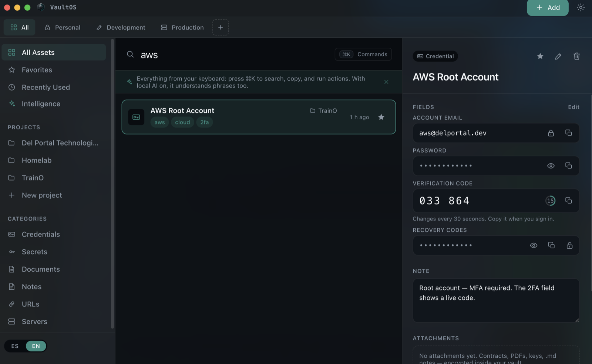The width and height of the screenshot is (592, 364).
Task: Create a New project
Action: (x=54, y=195)
